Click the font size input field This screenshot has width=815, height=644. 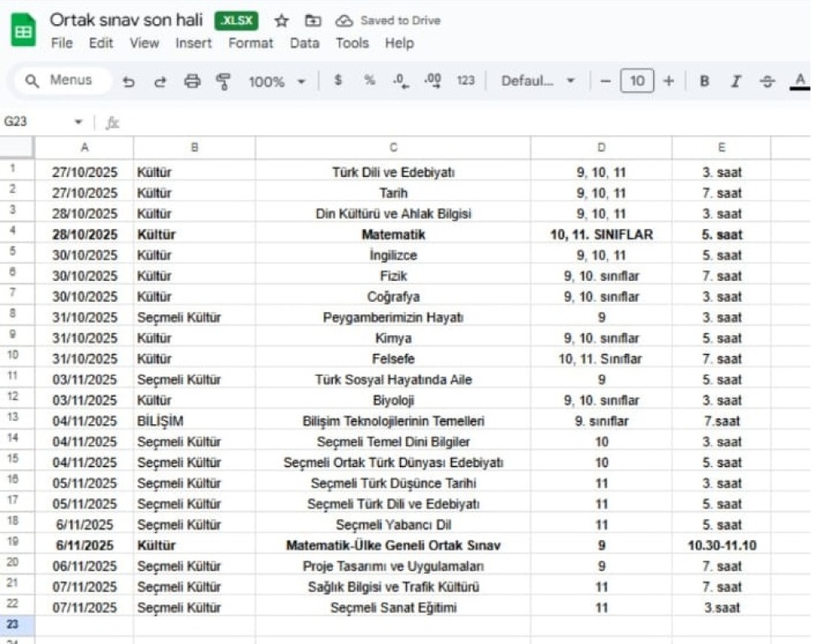click(636, 81)
